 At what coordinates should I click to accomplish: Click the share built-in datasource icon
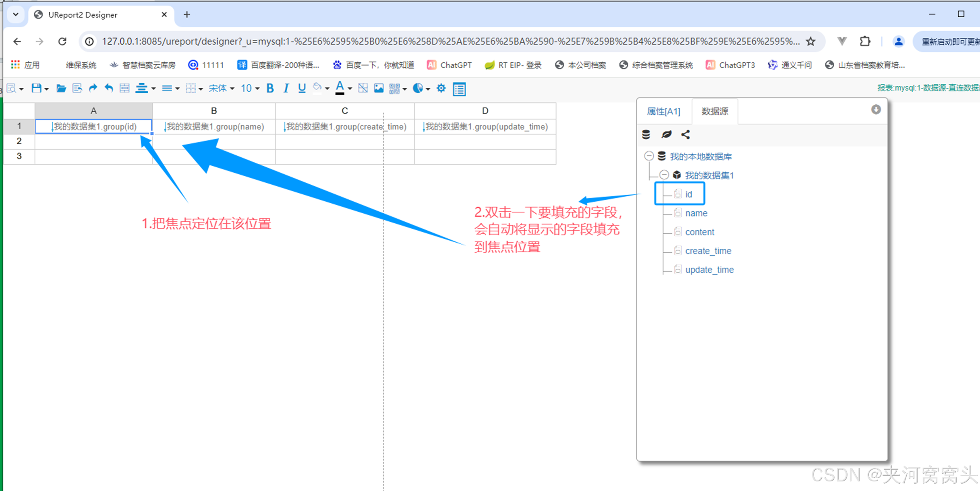click(686, 134)
